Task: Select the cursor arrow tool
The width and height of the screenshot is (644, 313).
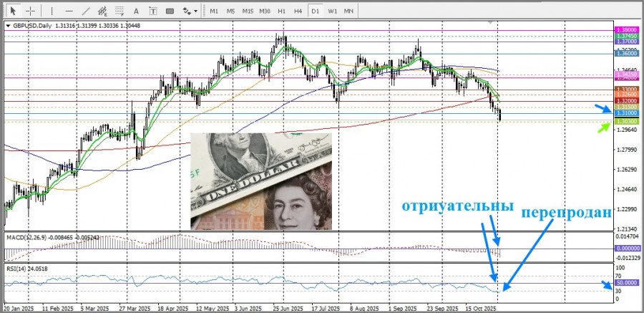Action: (14, 11)
